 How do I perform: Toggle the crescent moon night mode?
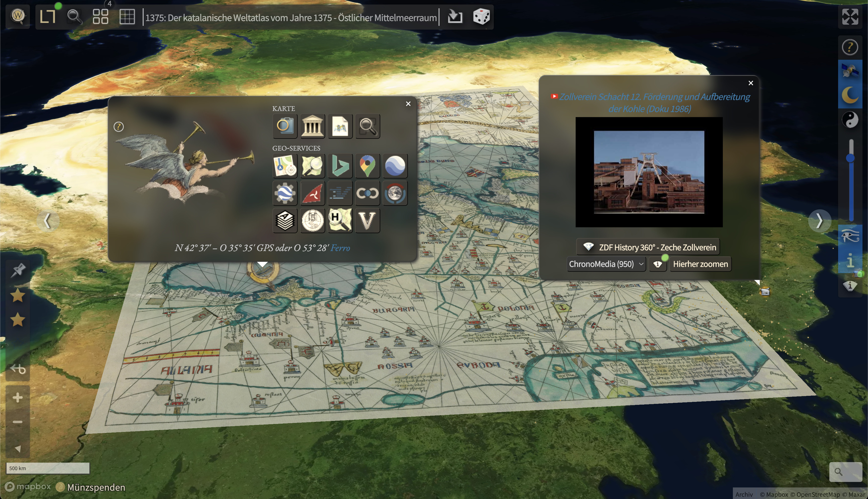click(850, 95)
